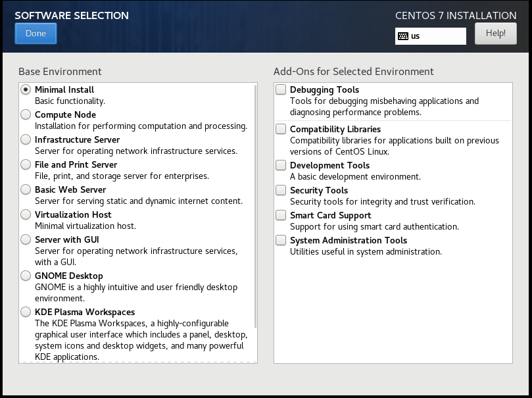The height and width of the screenshot is (398, 532).
Task: Click the keyboard layout icon
Action: (402, 36)
